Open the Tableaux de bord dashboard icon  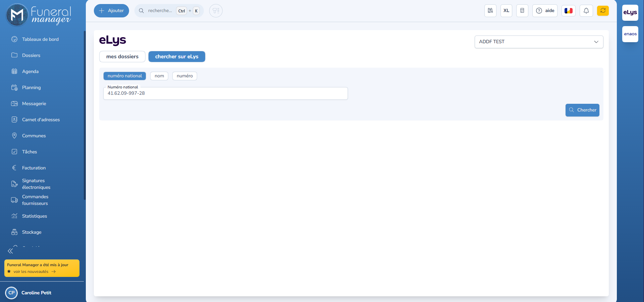click(x=14, y=39)
